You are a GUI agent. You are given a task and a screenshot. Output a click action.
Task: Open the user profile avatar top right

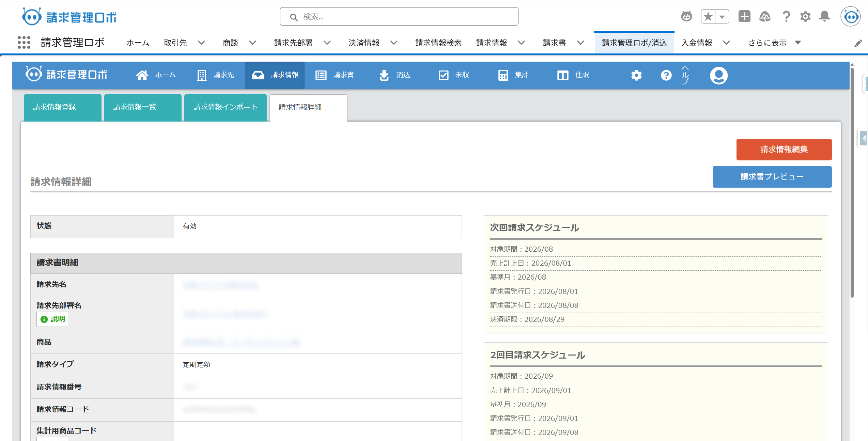click(851, 16)
